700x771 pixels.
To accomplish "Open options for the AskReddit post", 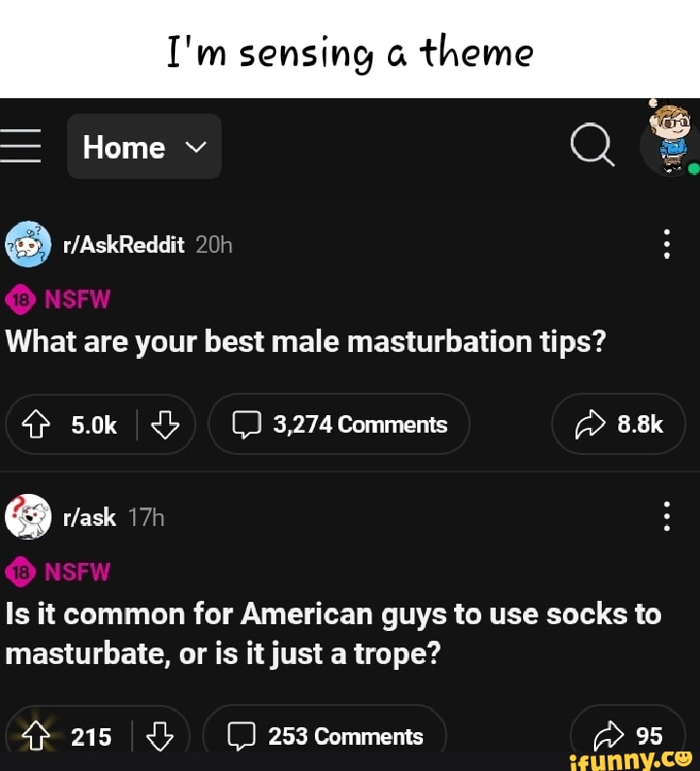I will click(667, 244).
